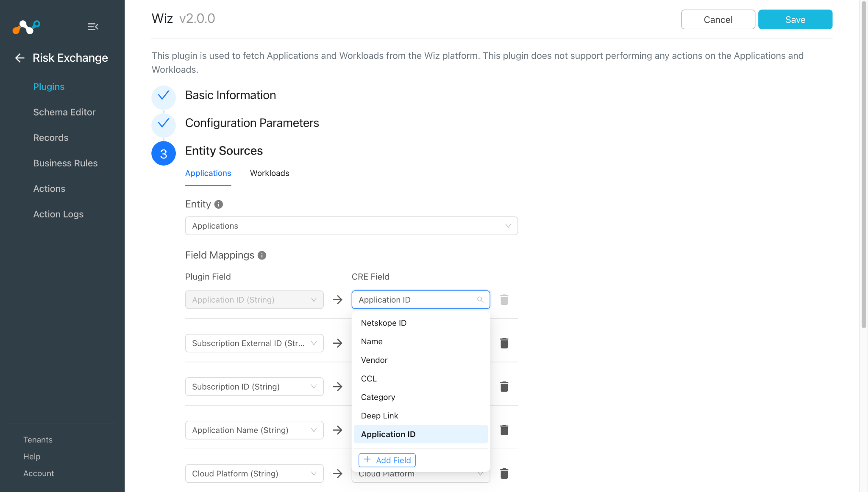
Task: Open Records in the sidebar
Action: [x=51, y=138]
